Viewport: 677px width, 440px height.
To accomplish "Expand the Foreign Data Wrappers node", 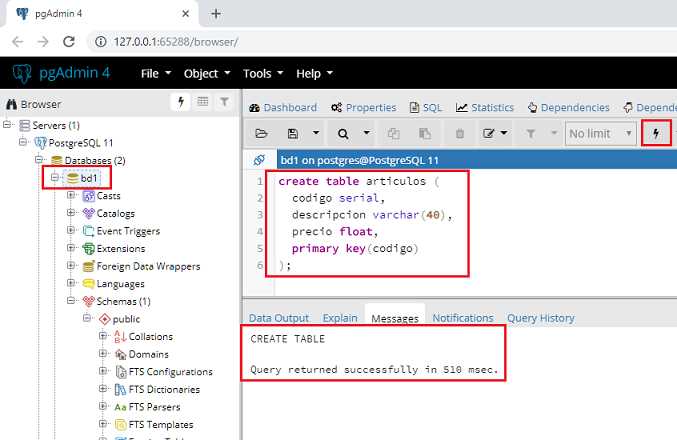I will coord(71,265).
